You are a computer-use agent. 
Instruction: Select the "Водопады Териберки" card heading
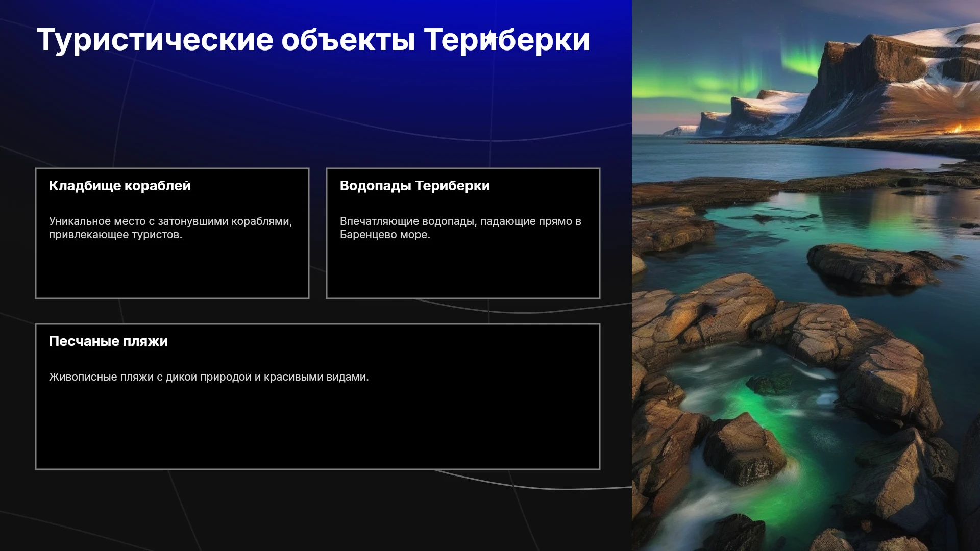tap(415, 186)
